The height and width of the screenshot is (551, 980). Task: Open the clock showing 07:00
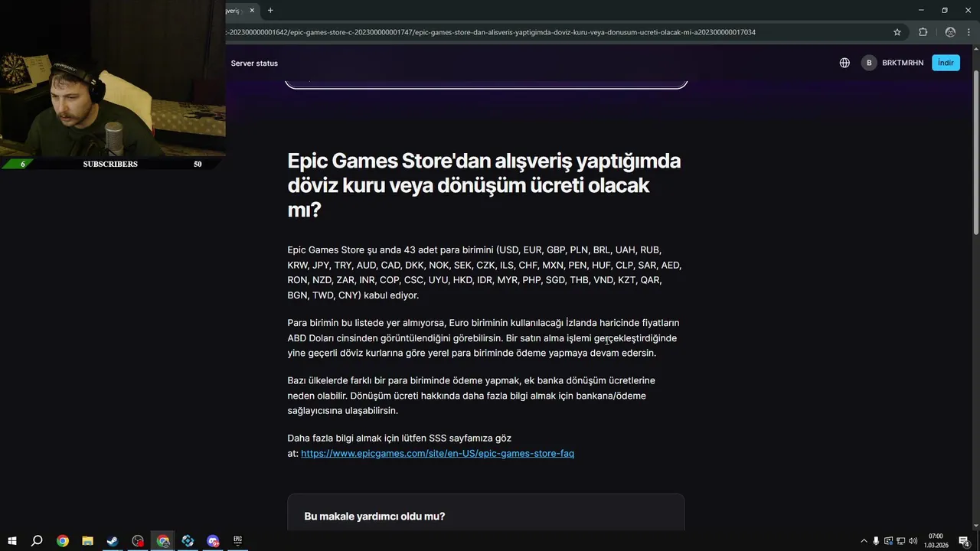coord(936,541)
